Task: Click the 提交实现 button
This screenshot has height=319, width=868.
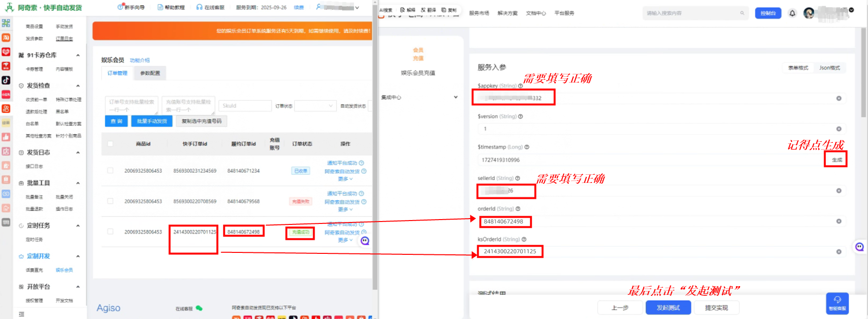Action: pos(716,307)
